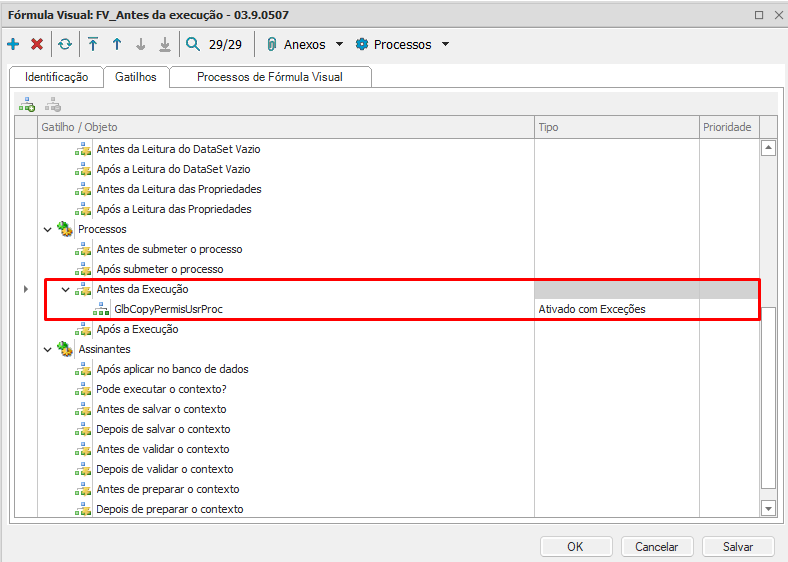Viewport: 788px width, 562px height.
Task: Go to previous record up arrow
Action: 117,44
